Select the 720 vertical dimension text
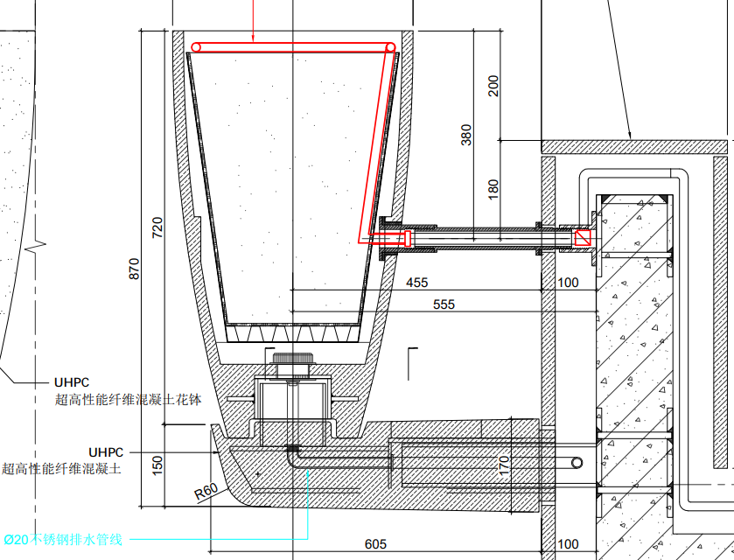The image size is (734, 560). [157, 227]
